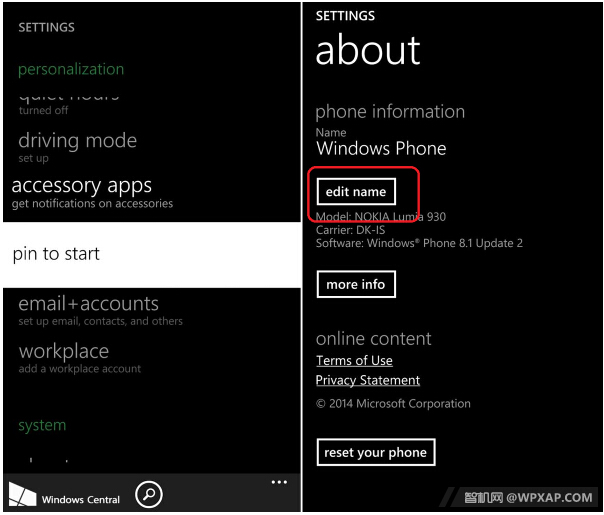Click the phone information heading
Image resolution: width=604 pixels, height=515 pixels.
(390, 112)
